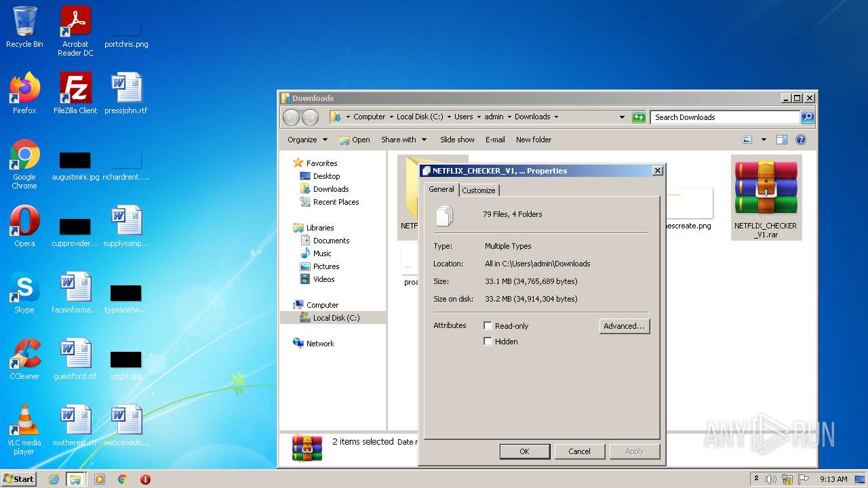
Task: Select the Firefox desktop shortcut
Action: point(24,94)
